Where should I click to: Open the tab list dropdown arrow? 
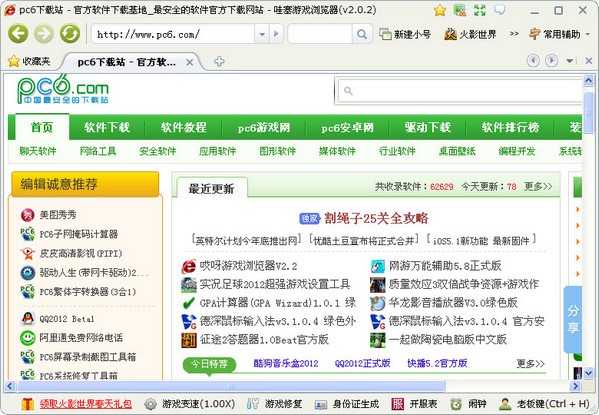tap(570, 61)
